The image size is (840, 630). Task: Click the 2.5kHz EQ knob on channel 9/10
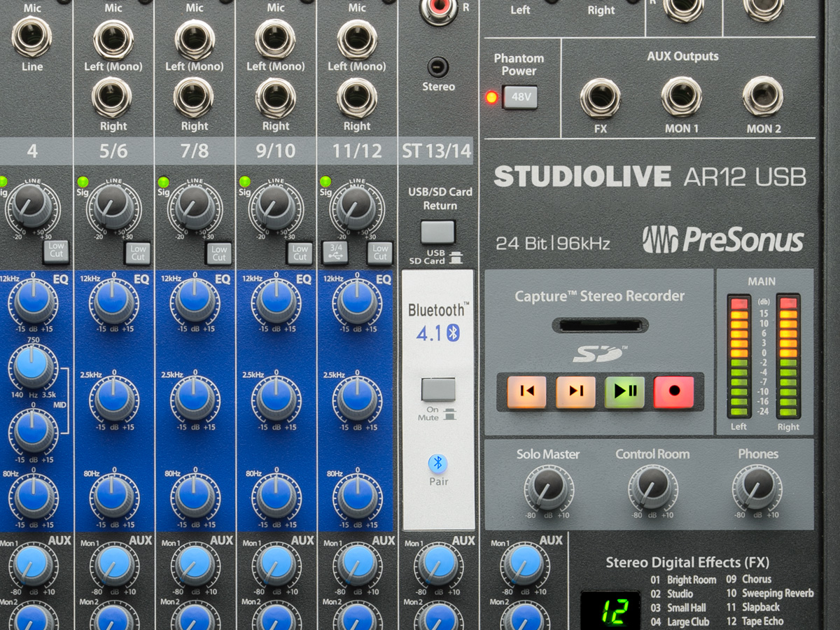(x=276, y=398)
